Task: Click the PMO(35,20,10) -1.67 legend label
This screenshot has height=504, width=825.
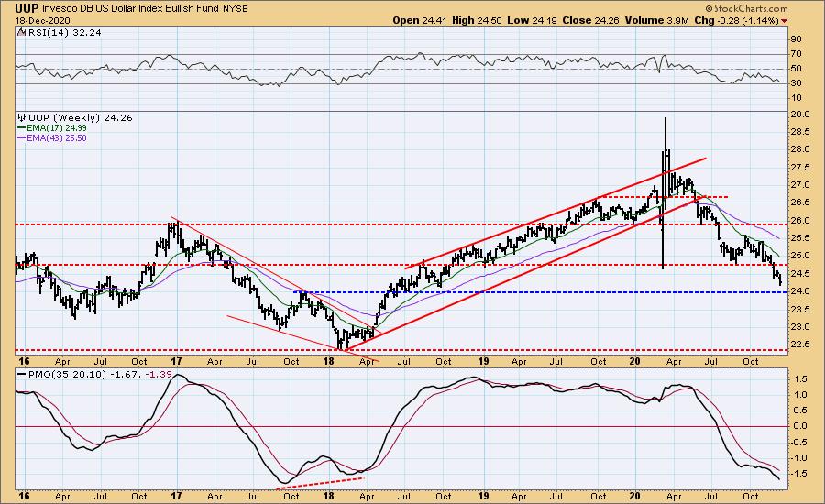Action: click(x=84, y=375)
